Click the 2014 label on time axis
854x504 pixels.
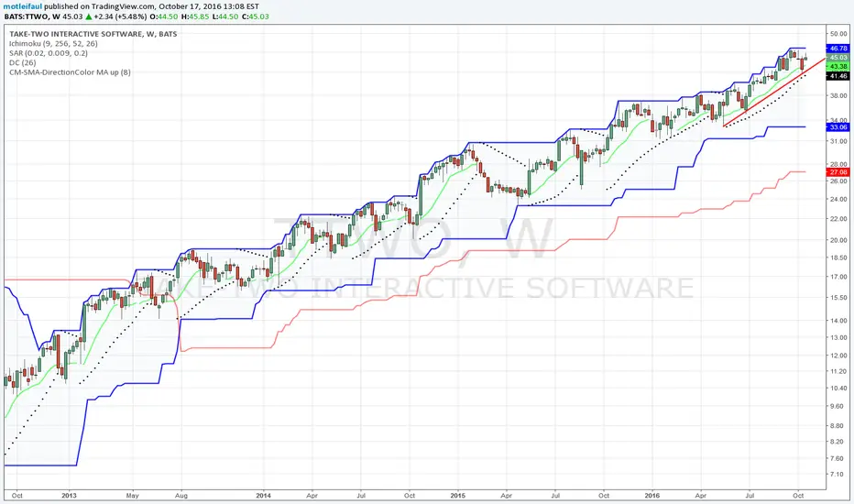click(x=264, y=495)
